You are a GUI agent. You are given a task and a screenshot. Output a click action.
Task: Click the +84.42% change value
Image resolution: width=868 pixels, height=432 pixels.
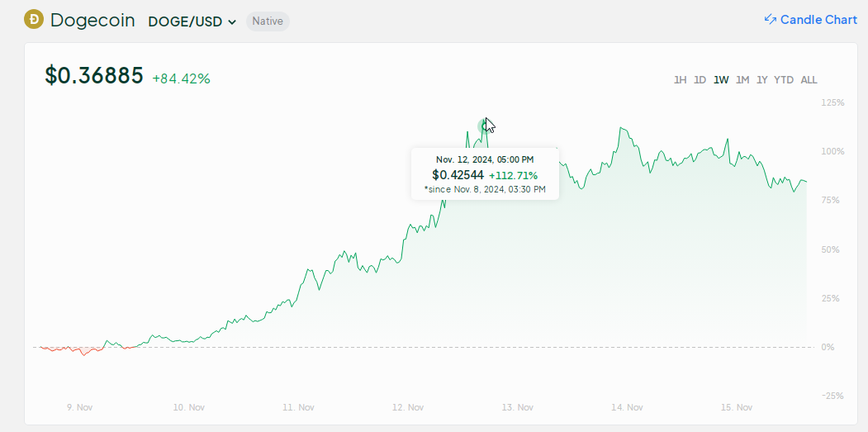tap(181, 78)
